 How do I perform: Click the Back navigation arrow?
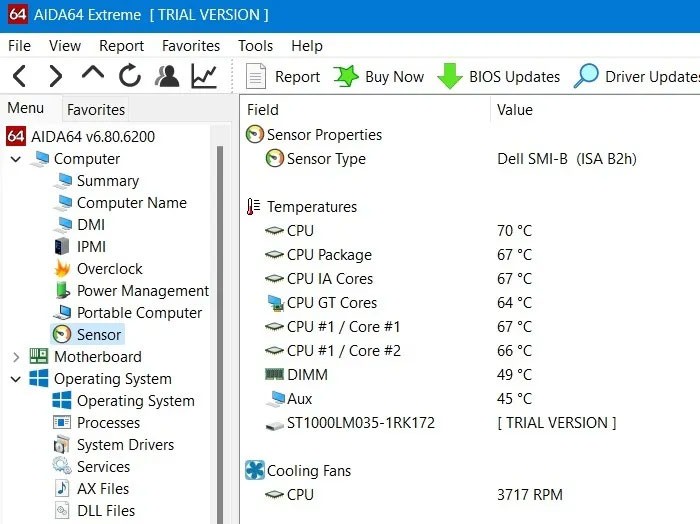19,76
